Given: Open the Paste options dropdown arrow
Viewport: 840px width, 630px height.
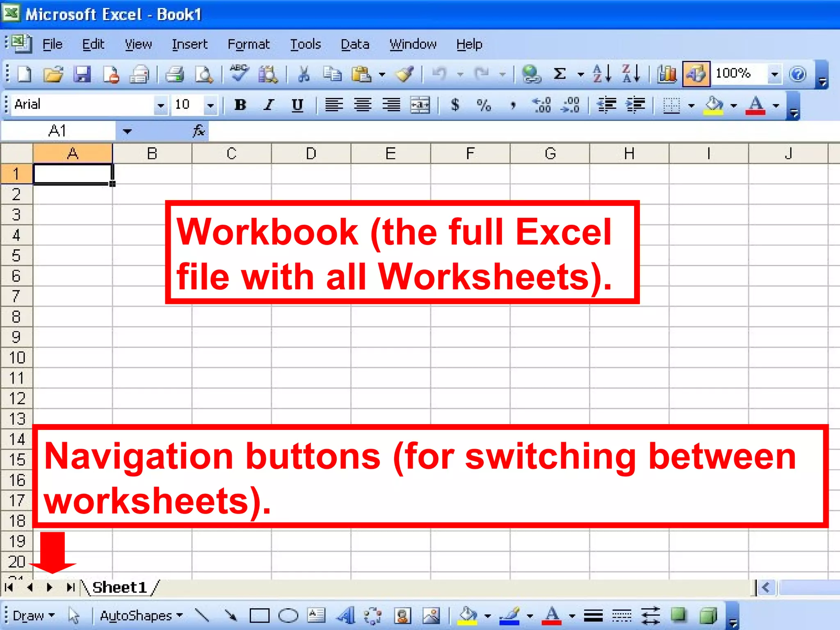Looking at the screenshot, I should (382, 74).
